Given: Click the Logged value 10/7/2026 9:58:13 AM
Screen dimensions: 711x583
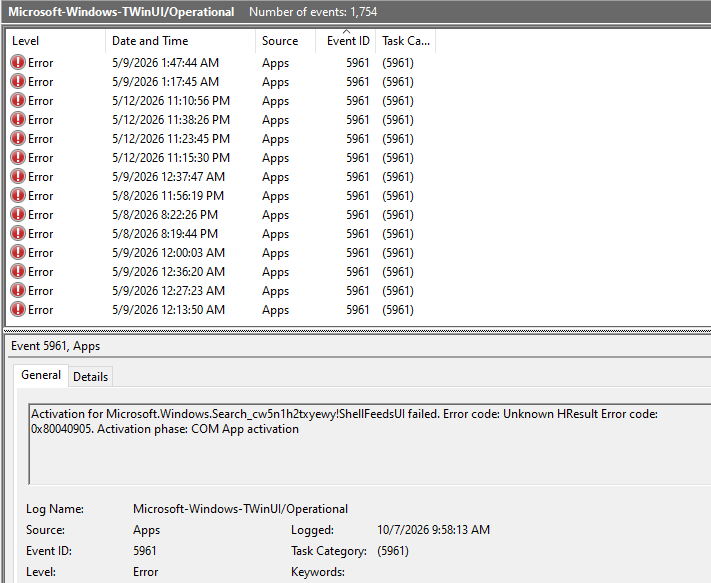Looking at the screenshot, I should pos(433,530).
